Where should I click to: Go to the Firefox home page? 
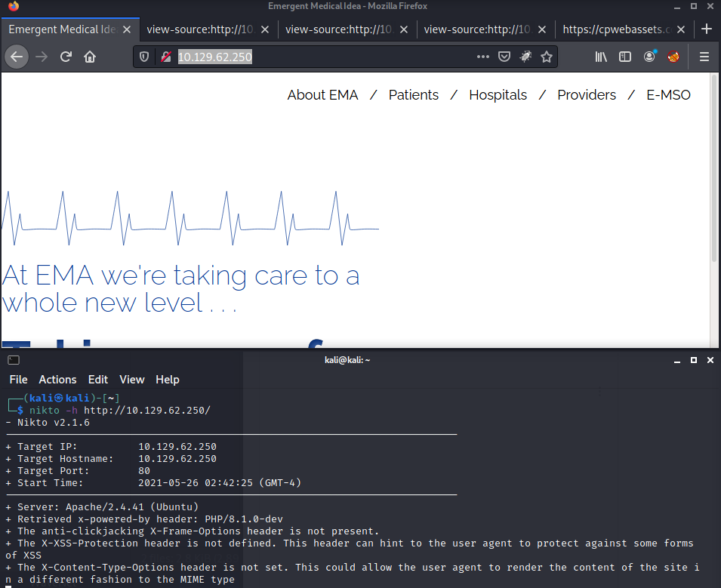point(90,57)
